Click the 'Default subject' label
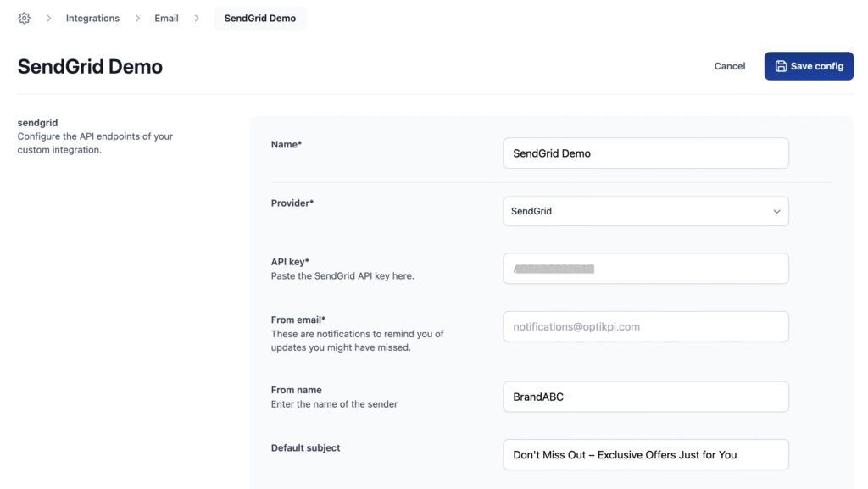 coord(305,447)
